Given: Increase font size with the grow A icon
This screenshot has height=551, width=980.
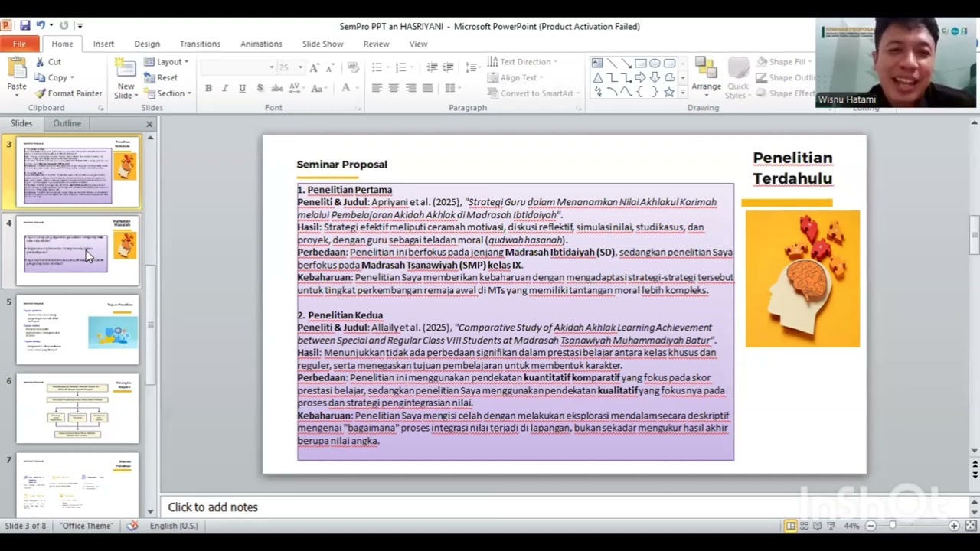Looking at the screenshot, I should point(316,67).
